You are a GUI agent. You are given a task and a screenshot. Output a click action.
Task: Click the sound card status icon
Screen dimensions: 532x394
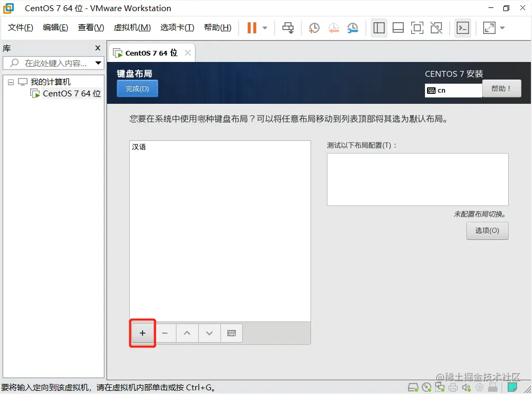(466, 387)
